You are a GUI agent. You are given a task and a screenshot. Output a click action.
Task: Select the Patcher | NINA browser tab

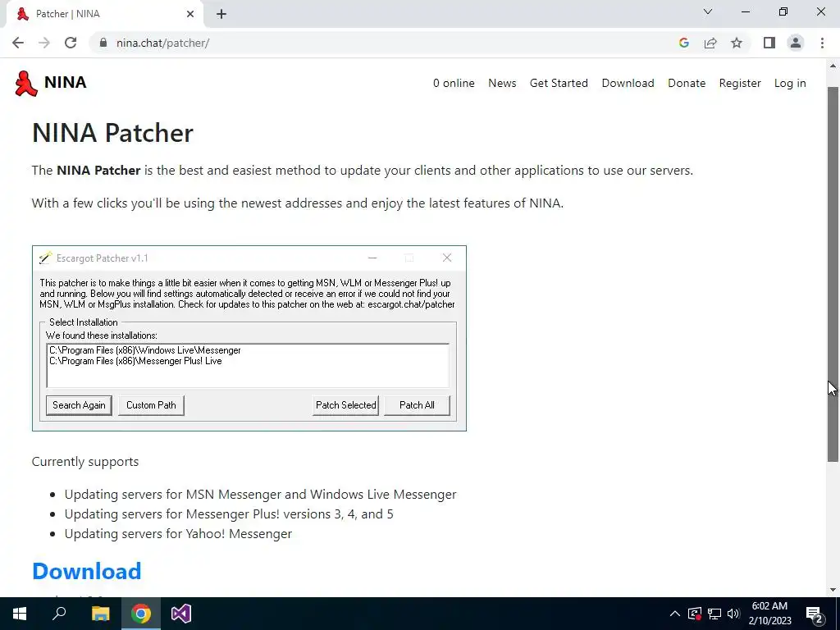coord(104,14)
